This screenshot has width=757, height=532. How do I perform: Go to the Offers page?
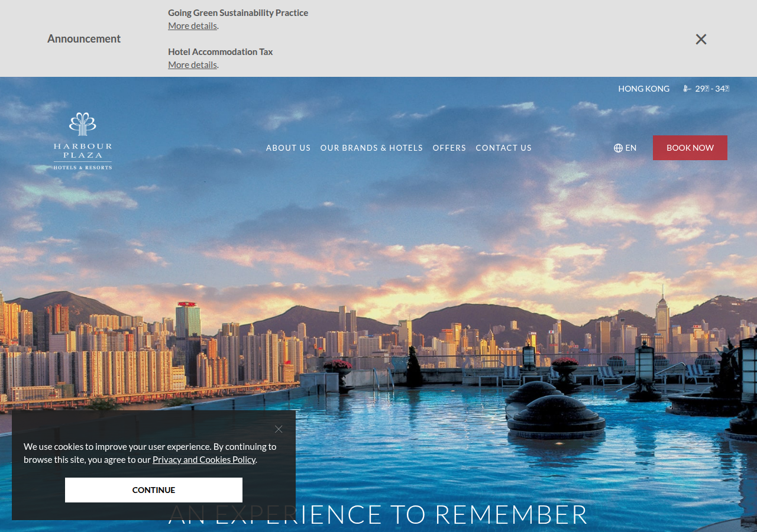tap(449, 148)
